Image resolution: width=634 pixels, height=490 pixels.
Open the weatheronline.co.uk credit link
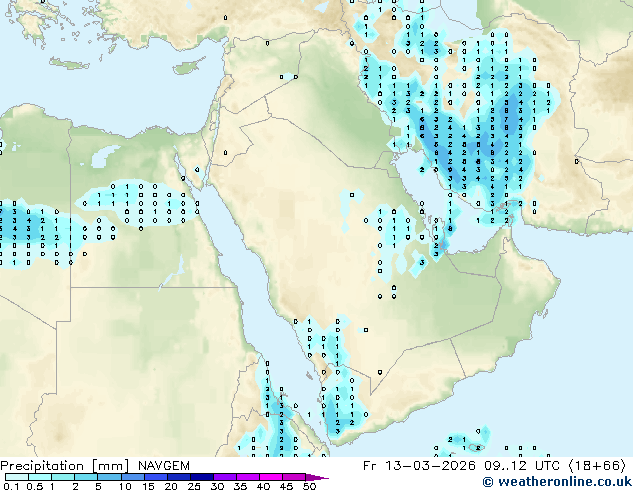pos(557,482)
